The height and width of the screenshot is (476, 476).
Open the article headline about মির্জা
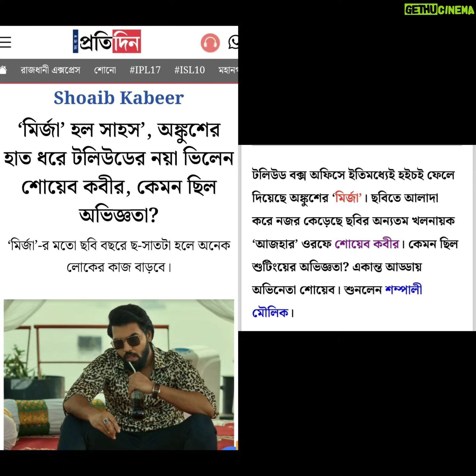coord(119,172)
